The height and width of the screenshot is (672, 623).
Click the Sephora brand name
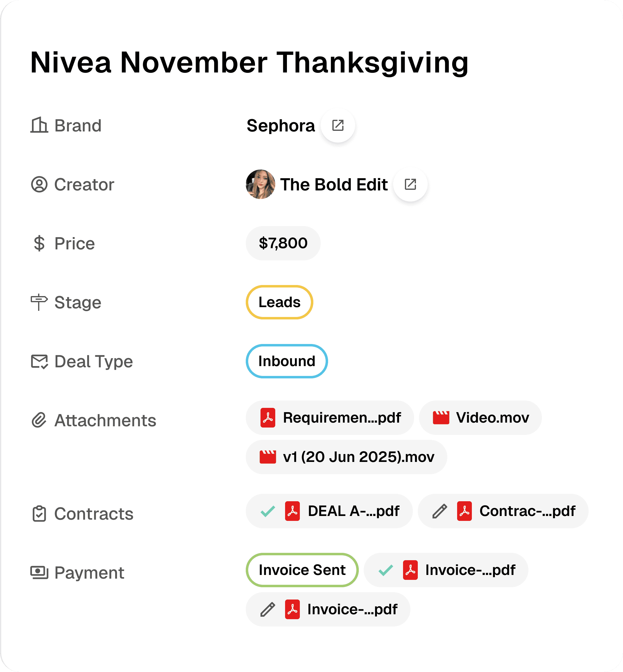280,126
